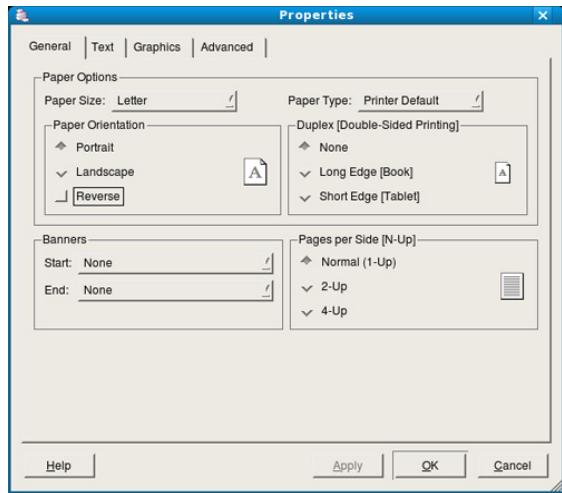This screenshot has width=562, height=493.
Task: Expand the banner Start dropdown
Action: pyautogui.click(x=176, y=263)
